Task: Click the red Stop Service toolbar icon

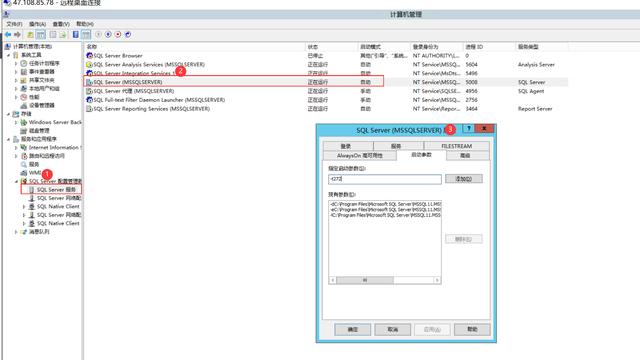Action: (118, 35)
